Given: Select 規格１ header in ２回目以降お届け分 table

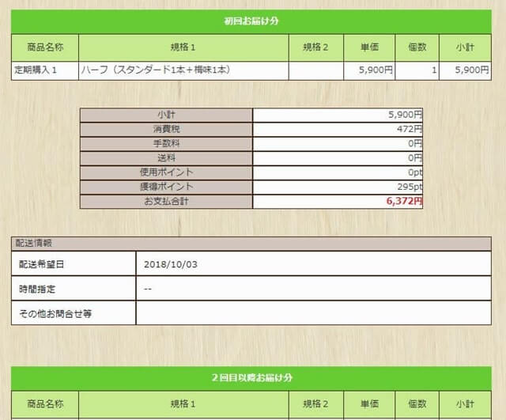Looking at the screenshot, I should coord(183,404).
